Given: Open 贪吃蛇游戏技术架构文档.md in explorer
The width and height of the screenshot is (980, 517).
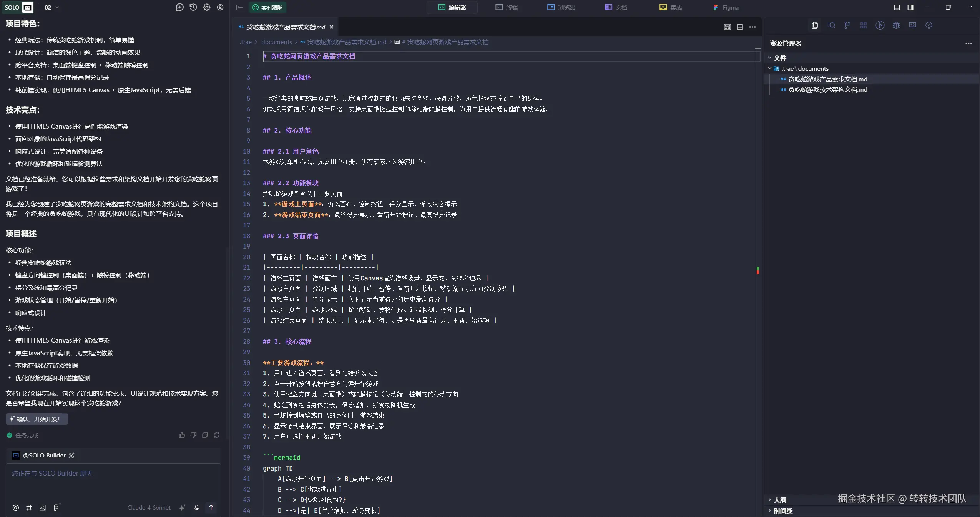Looking at the screenshot, I should tap(827, 89).
